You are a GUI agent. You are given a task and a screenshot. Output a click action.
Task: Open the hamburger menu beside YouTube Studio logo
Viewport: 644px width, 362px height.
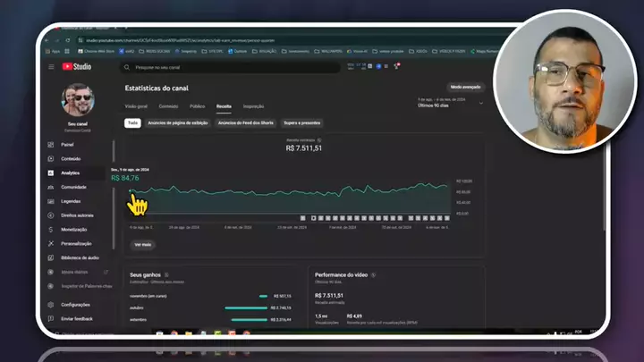pos(52,67)
